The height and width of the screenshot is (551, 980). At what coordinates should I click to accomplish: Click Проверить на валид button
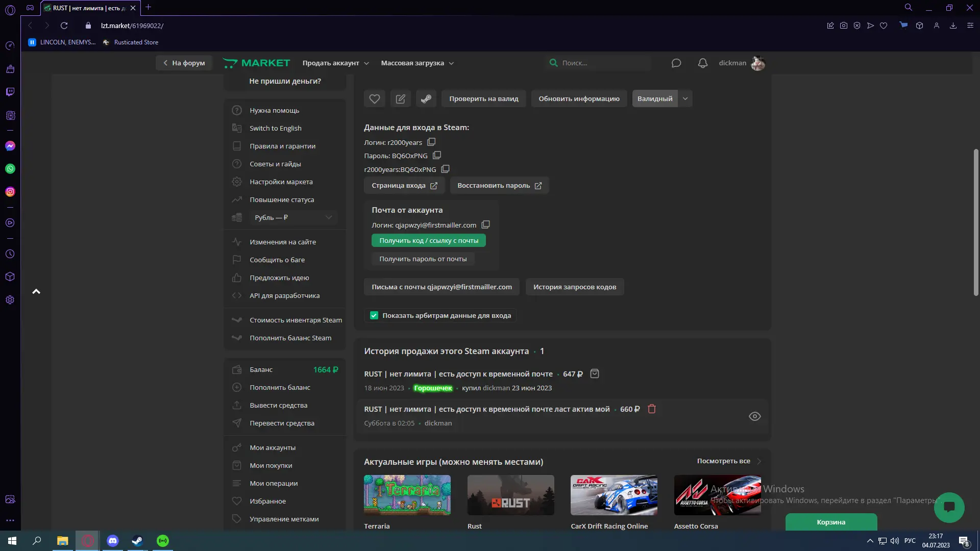point(483,99)
